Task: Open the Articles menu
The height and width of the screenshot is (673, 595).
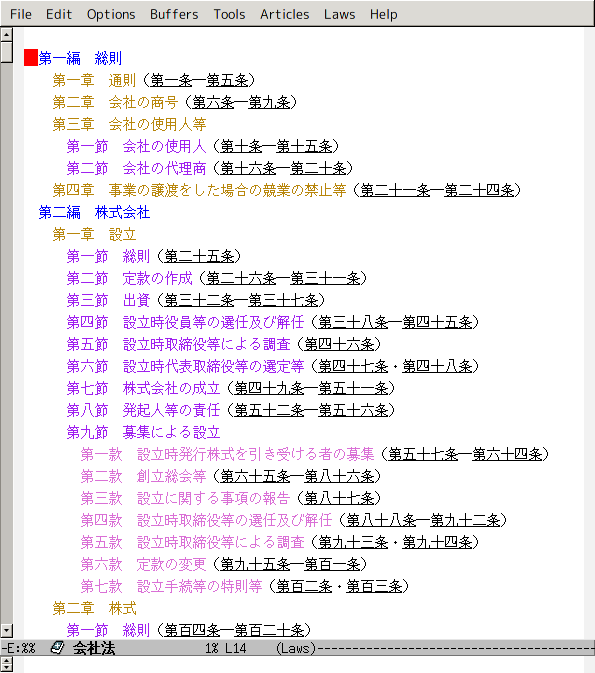Action: (x=285, y=14)
